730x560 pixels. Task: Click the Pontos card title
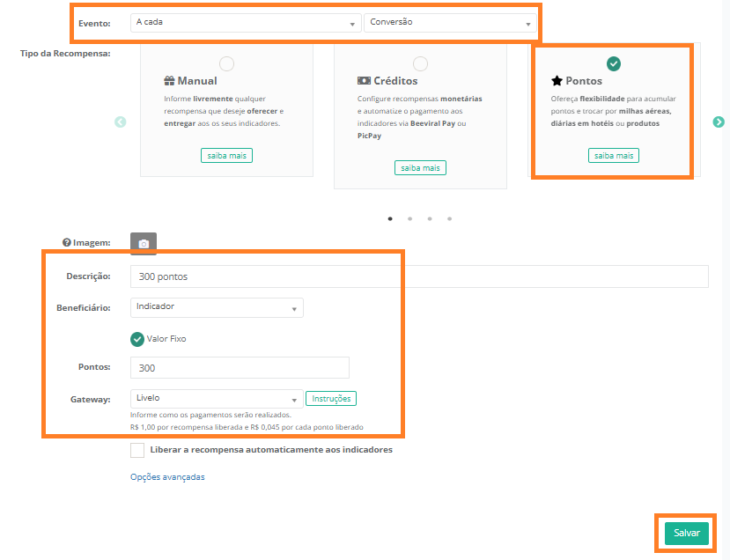(x=584, y=81)
